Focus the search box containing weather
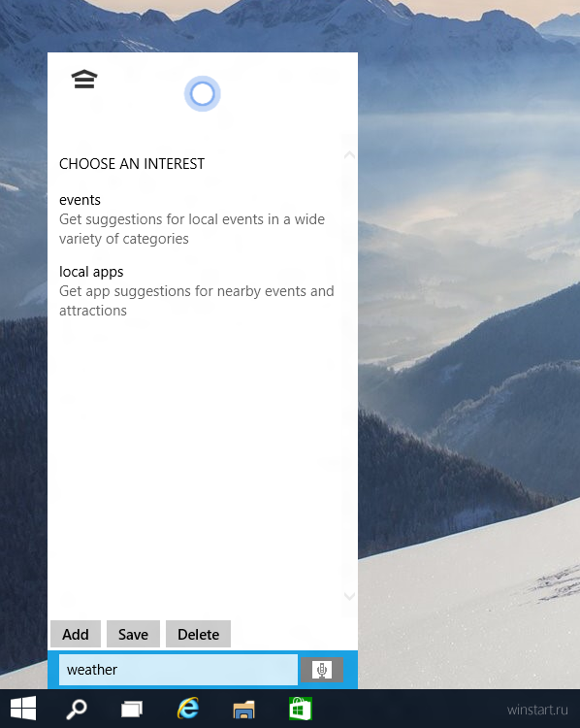Image resolution: width=580 pixels, height=728 pixels. tap(178, 670)
